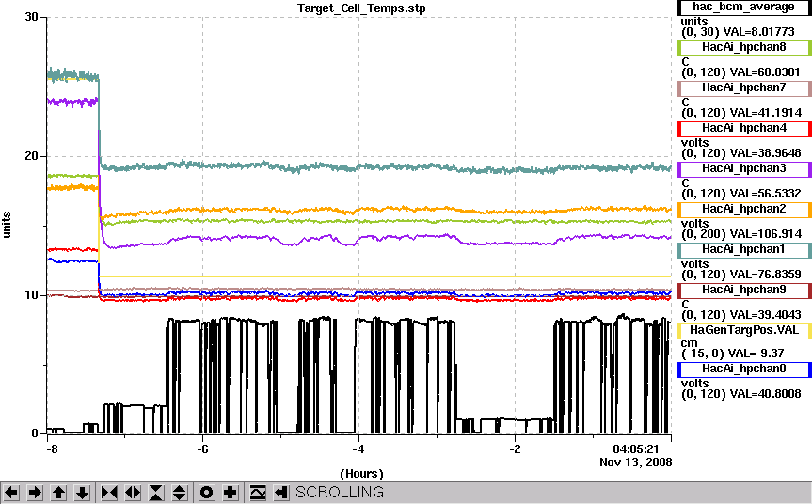Screen dimensions: 812x504
Task: Pan the plot downward with the down arrow
Action: (83, 492)
